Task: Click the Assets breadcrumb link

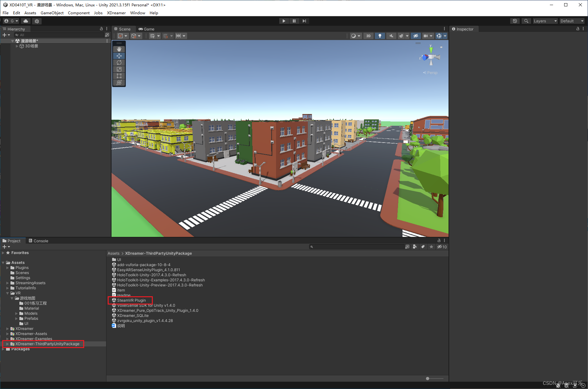Action: 113,253
